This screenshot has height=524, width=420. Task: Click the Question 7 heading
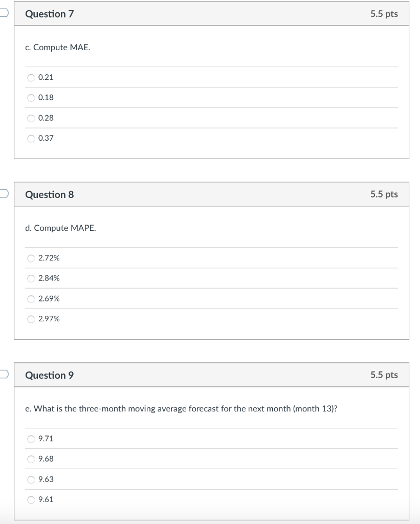[49, 14]
